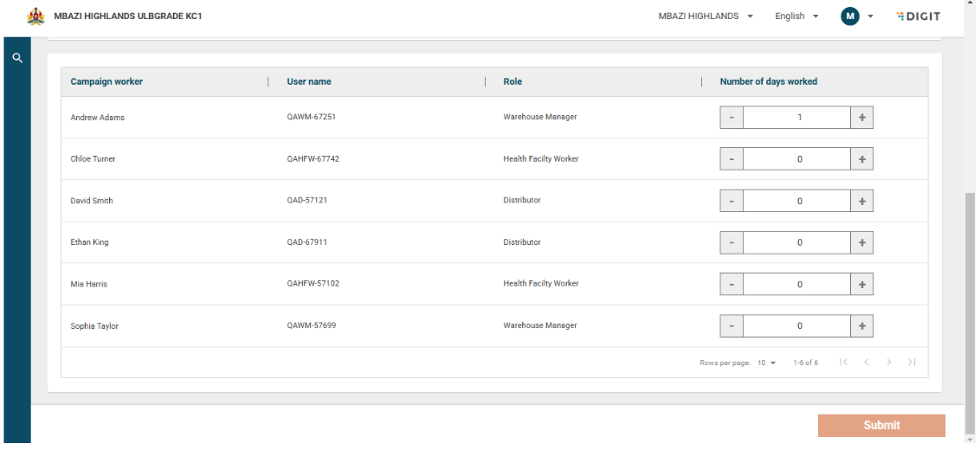Add a day worked for Mia Harris
The image size is (980, 450).
click(861, 285)
